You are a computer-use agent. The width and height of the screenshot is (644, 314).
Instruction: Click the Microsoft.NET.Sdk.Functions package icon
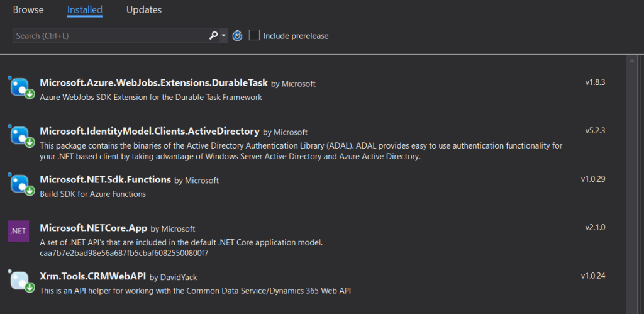[21, 184]
